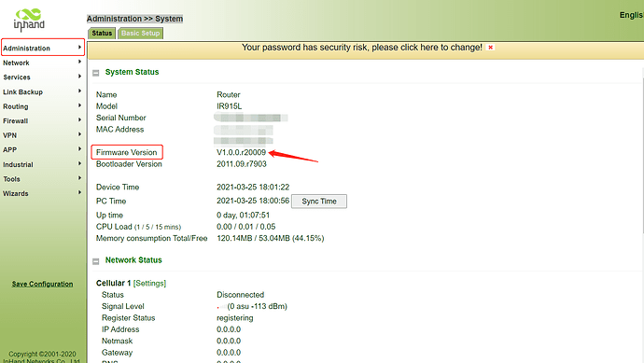Click the Sync Time button
The height and width of the screenshot is (363, 644).
[319, 202]
